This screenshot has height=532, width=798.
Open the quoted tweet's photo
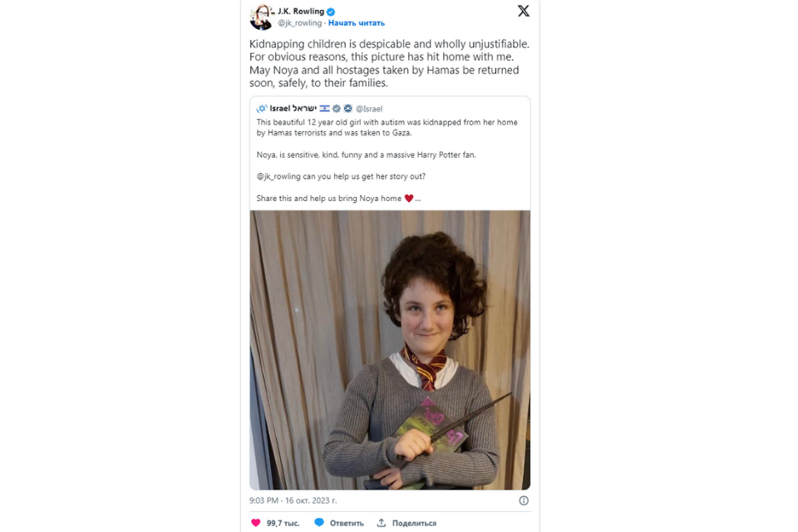click(x=390, y=350)
